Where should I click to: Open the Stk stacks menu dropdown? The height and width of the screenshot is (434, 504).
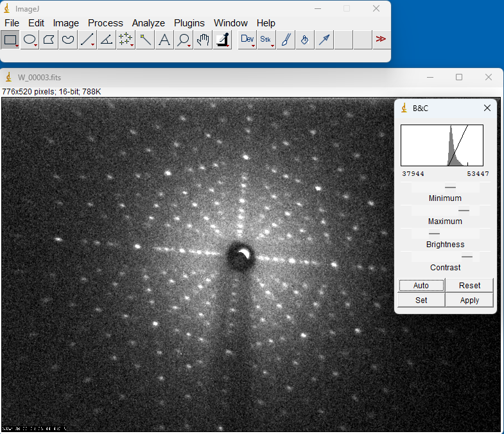[x=266, y=40]
